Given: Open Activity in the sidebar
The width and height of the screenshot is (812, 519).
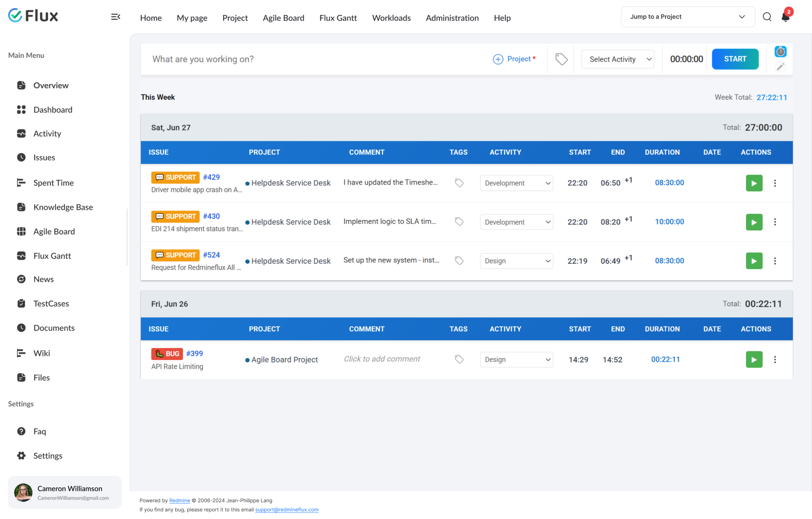Looking at the screenshot, I should click(x=47, y=133).
